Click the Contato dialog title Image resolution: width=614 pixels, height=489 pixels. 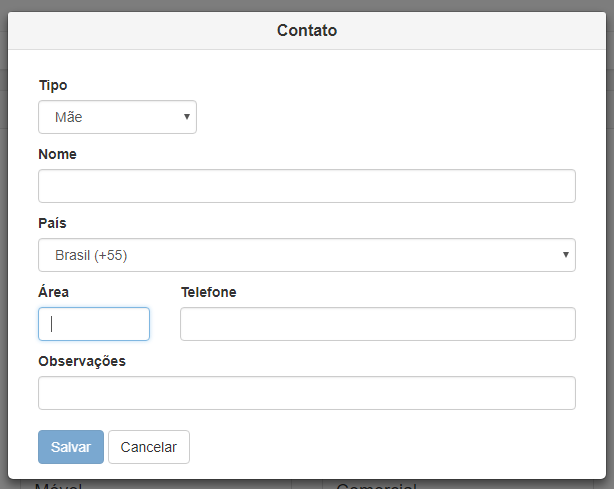tap(307, 31)
